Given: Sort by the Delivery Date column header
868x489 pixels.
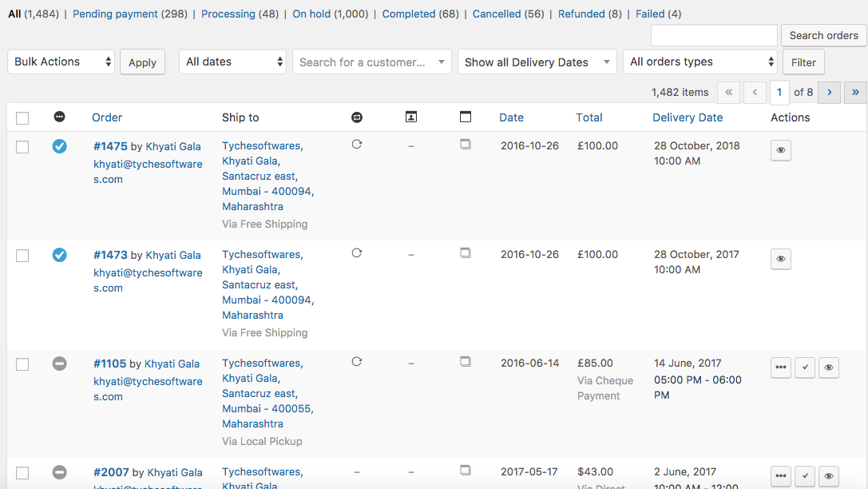Looking at the screenshot, I should pyautogui.click(x=688, y=117).
